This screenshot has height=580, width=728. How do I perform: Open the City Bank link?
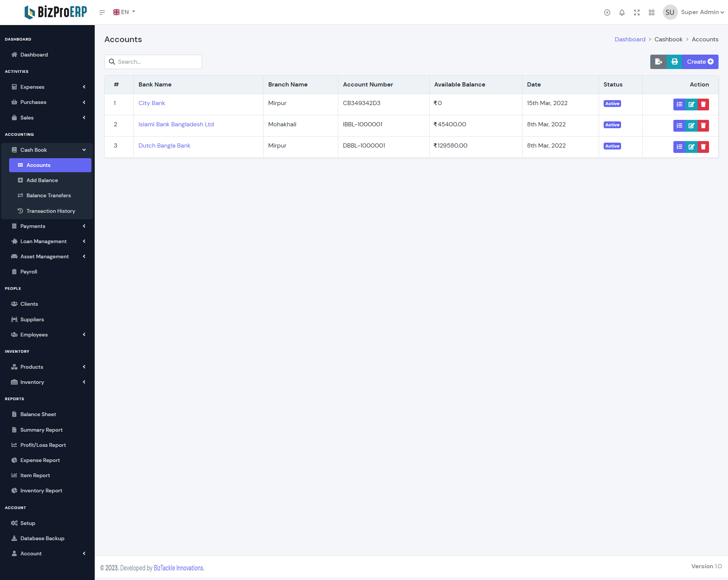152,103
